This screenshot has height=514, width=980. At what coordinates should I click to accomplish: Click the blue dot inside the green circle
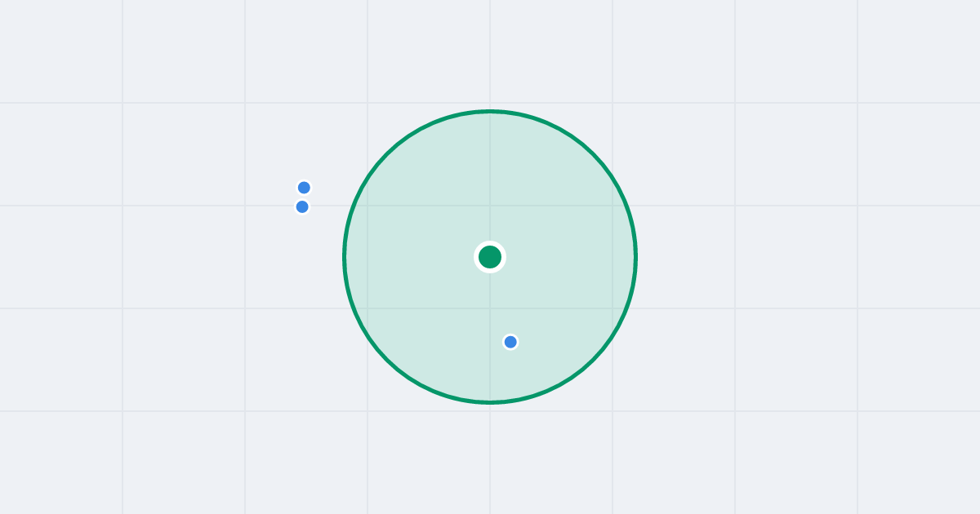[510, 342]
